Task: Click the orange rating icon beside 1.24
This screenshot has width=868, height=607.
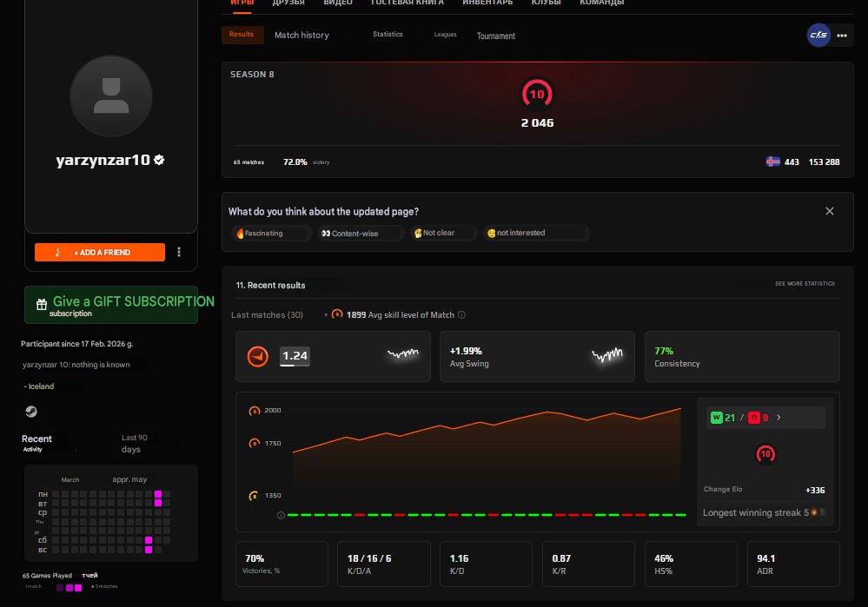Action: coord(257,356)
